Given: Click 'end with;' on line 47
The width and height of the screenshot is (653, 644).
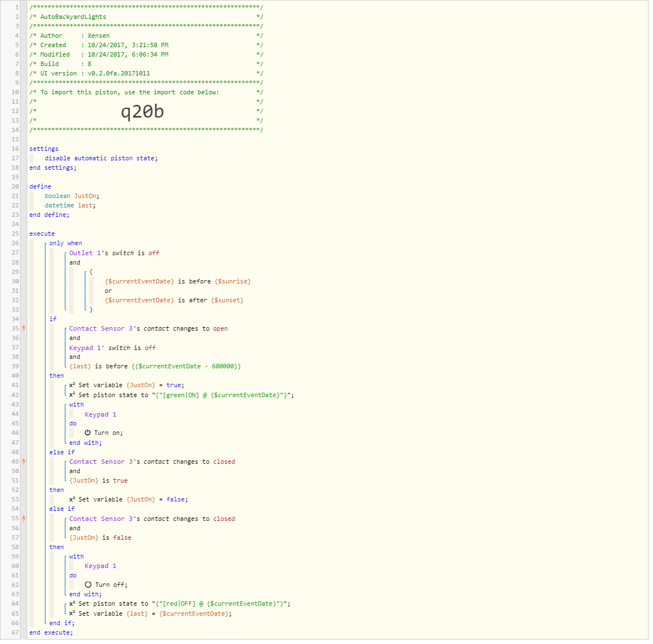Looking at the screenshot, I should click(x=85, y=443).
